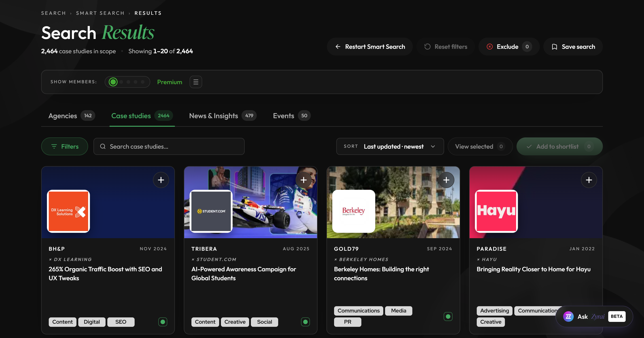Screen dimensions: 644x338
Task: Open Berkeley Homes: Building the right connections
Action: click(x=381, y=274)
